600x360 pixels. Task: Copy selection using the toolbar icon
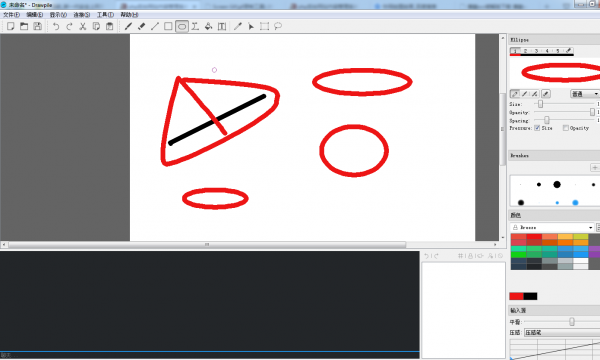click(96, 26)
